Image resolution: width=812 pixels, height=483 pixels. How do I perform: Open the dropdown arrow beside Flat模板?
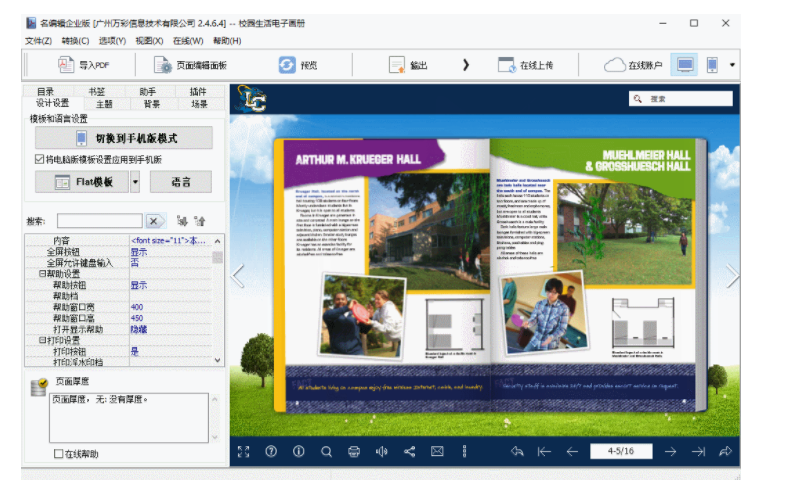[x=135, y=182]
